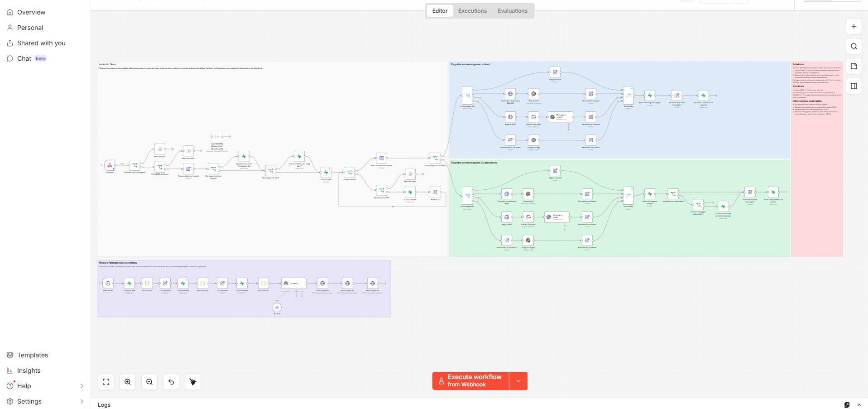Click the Logs label at the bottom
The height and width of the screenshot is (409, 868).
104,405
